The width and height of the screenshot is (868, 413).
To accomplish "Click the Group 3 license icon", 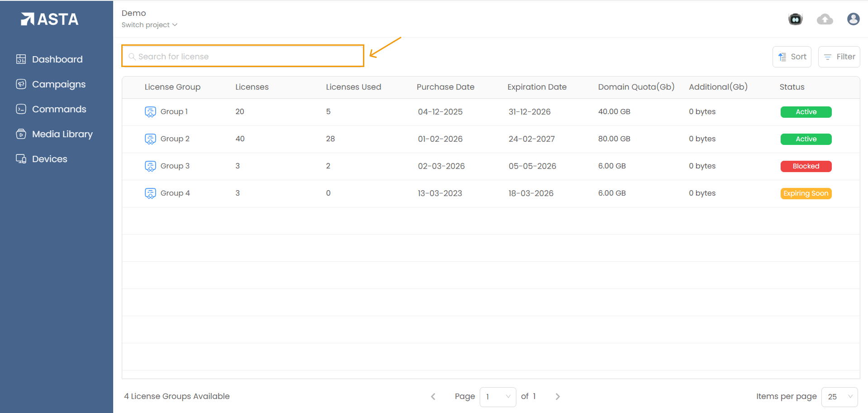I will pyautogui.click(x=150, y=166).
